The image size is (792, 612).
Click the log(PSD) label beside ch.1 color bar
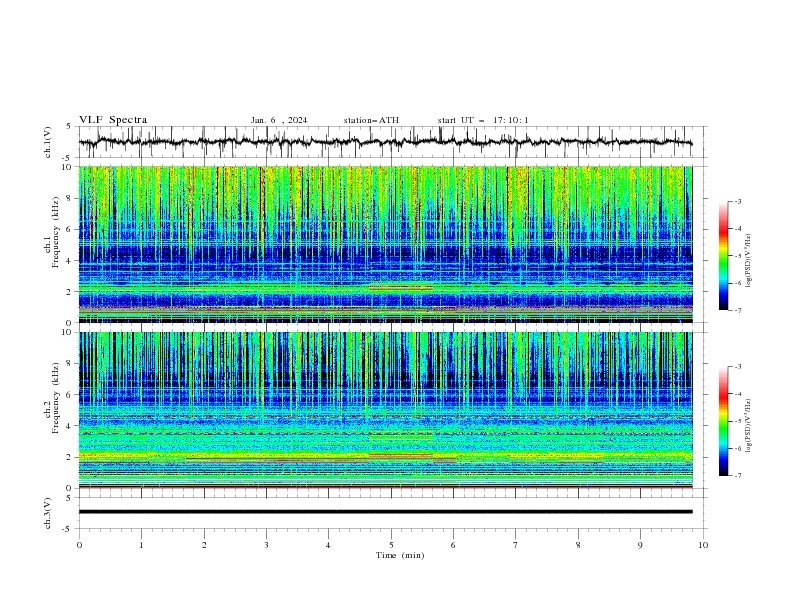(x=749, y=261)
